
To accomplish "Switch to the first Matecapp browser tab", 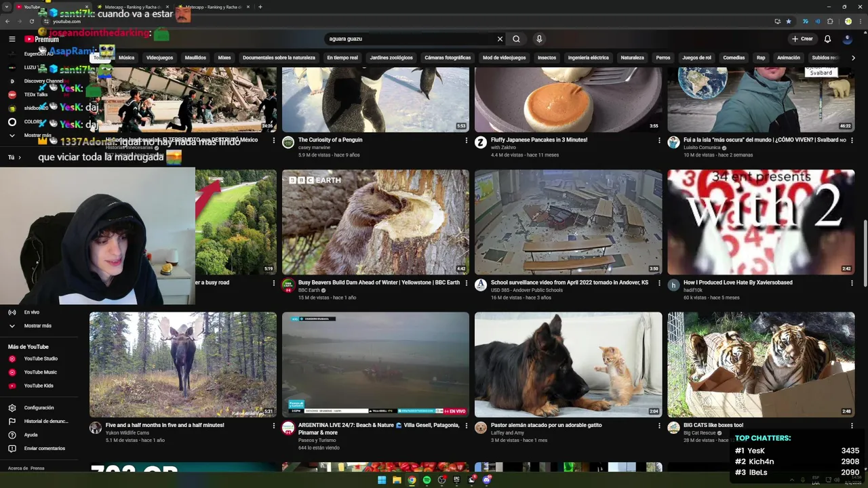I will 132,7.
